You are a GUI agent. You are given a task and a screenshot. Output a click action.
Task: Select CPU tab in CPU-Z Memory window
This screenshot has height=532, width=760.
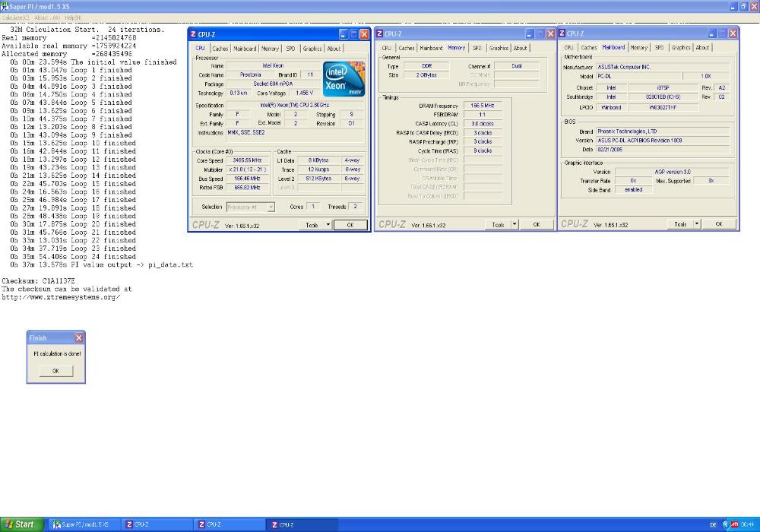click(386, 48)
